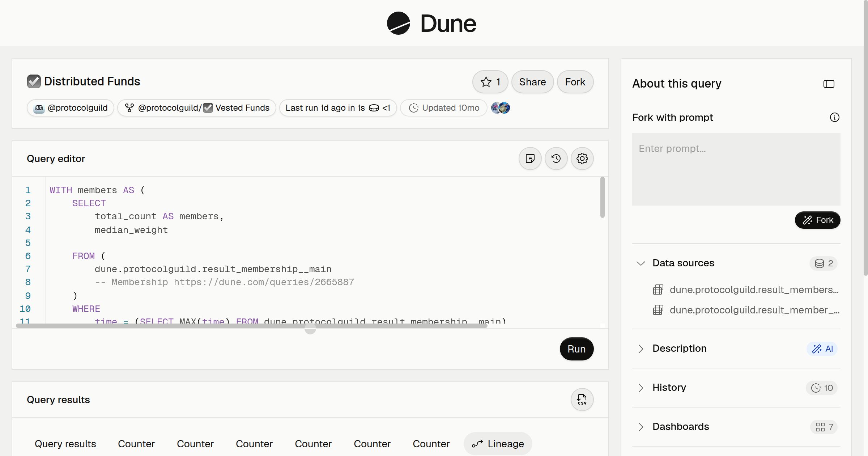The height and width of the screenshot is (456, 868).
Task: Click the Last run 1d ago chip
Action: (338, 108)
